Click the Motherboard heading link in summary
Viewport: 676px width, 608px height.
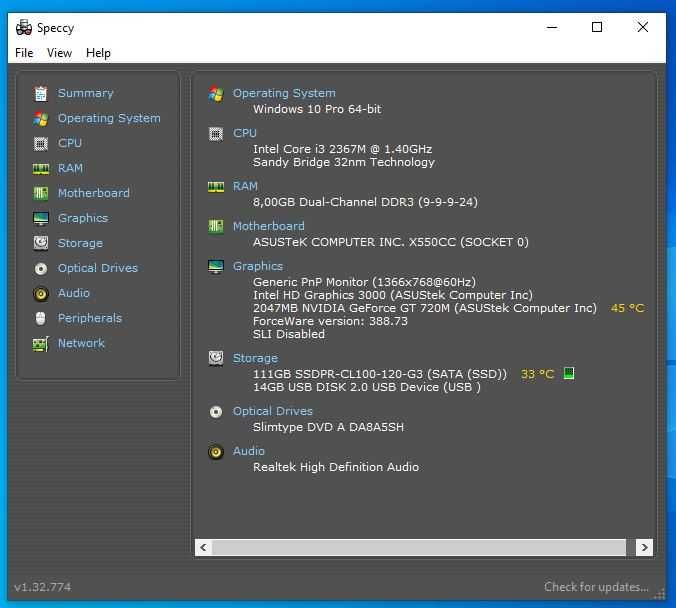coord(269,226)
